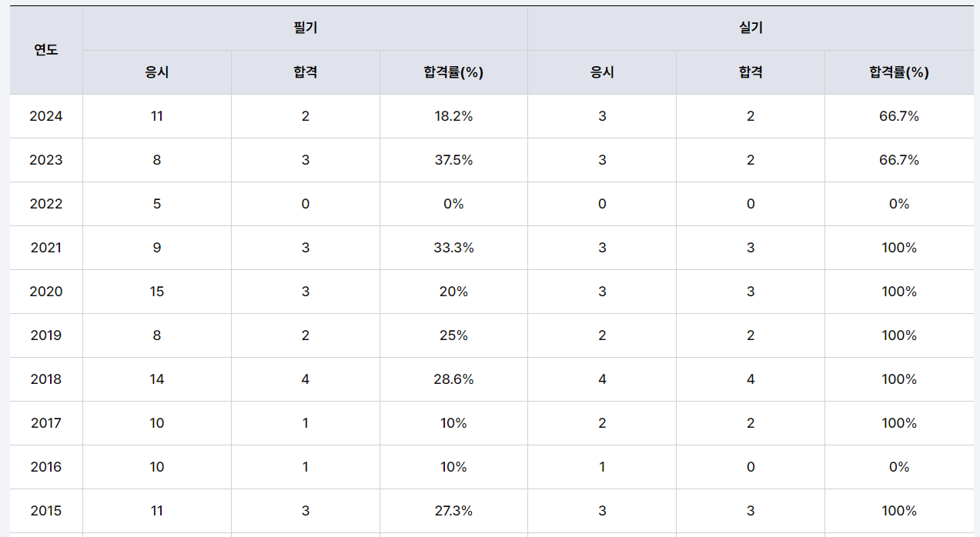
Task: Select the 37.5% pass rate cell
Action: 453,160
